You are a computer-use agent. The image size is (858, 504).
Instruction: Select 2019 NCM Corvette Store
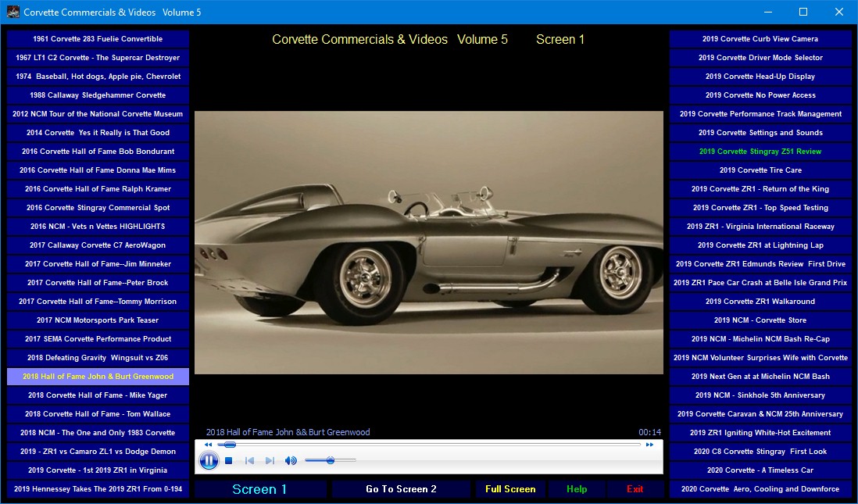point(760,320)
